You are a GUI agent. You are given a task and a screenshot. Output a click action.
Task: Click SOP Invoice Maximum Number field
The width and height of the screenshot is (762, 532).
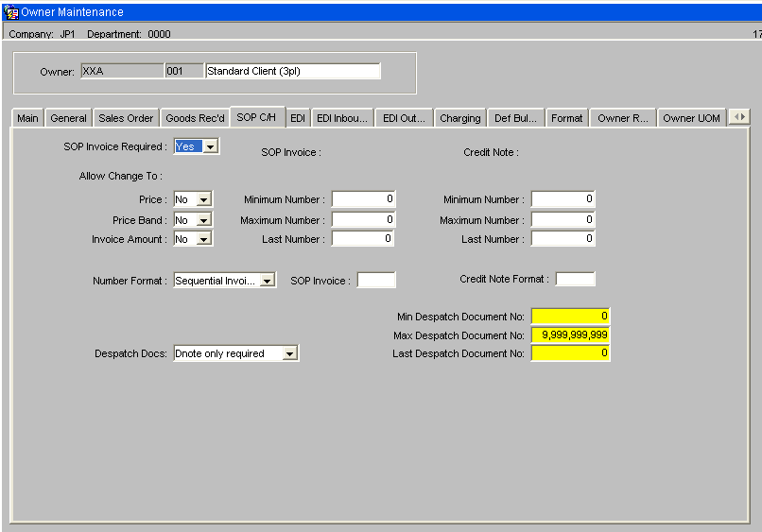363,219
